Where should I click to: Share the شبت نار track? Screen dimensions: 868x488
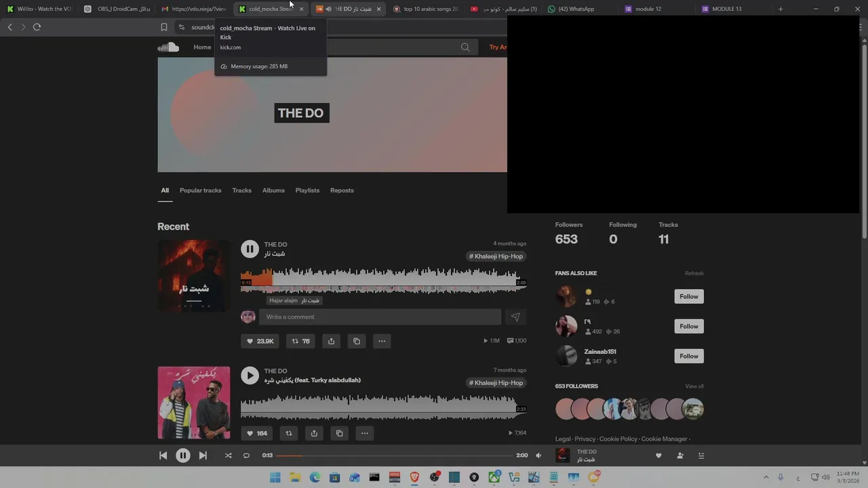click(331, 341)
